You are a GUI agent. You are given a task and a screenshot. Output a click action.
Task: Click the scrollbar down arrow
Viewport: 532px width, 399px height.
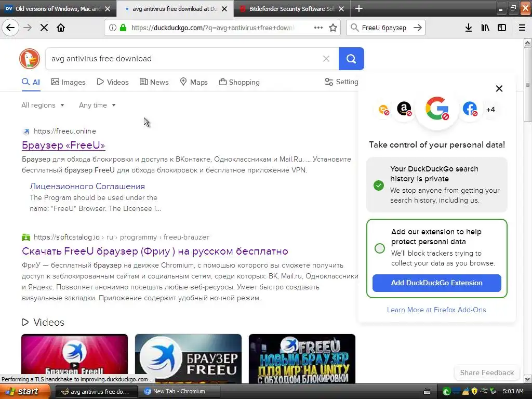[527, 379]
